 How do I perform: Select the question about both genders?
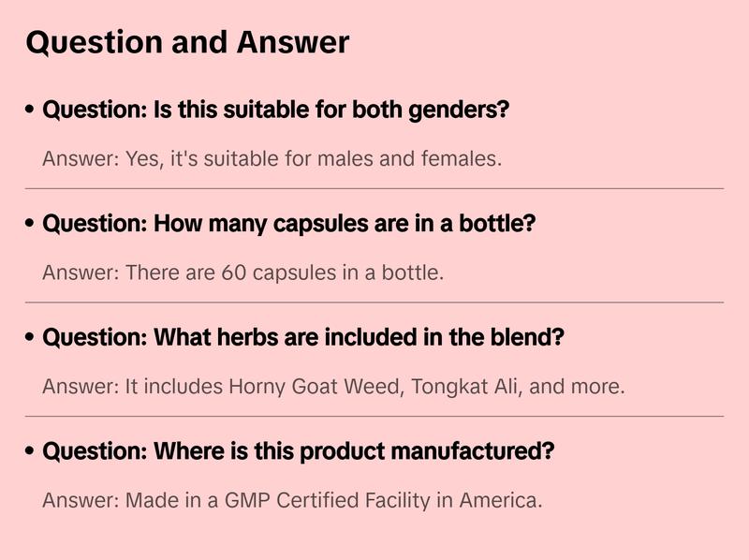pos(276,111)
